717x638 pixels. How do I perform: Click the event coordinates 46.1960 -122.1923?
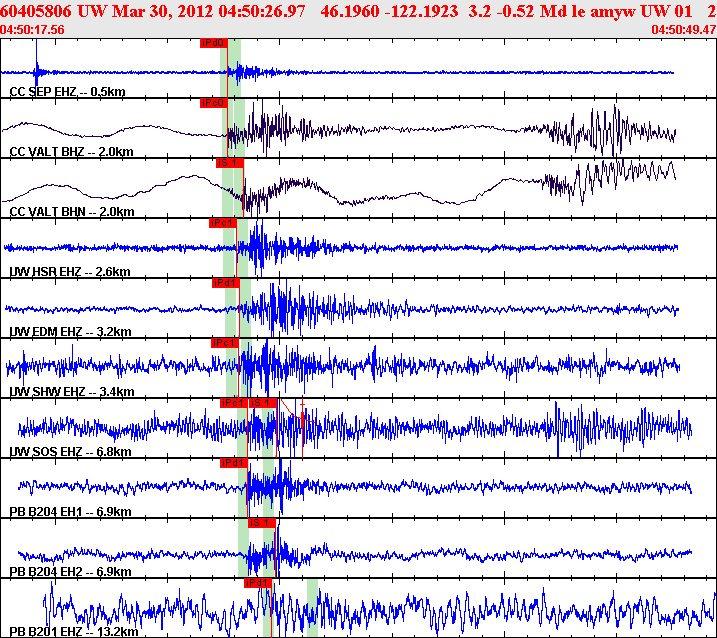[389, 11]
